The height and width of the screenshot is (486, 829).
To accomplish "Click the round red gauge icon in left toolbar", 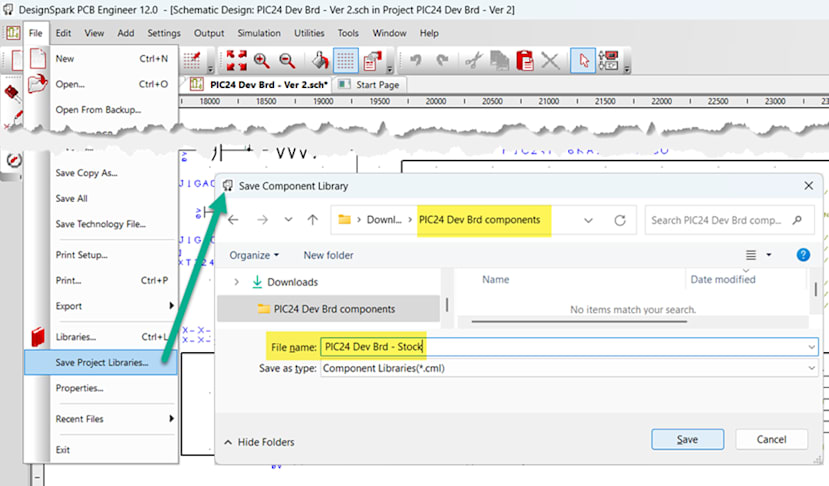I will tap(13, 160).
